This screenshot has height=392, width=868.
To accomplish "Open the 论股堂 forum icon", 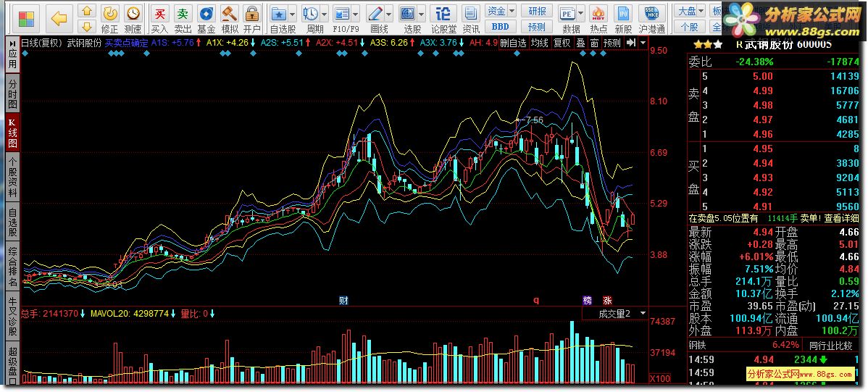I will pos(444,20).
